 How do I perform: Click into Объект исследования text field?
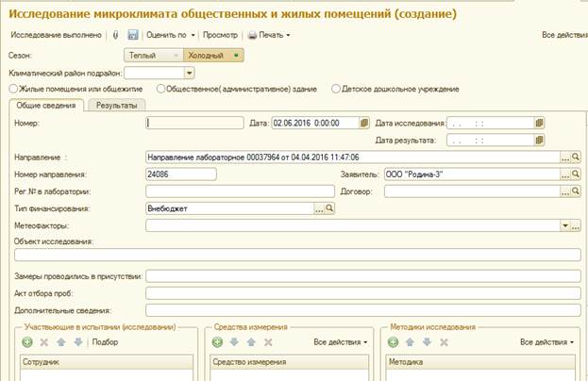[x=293, y=255]
